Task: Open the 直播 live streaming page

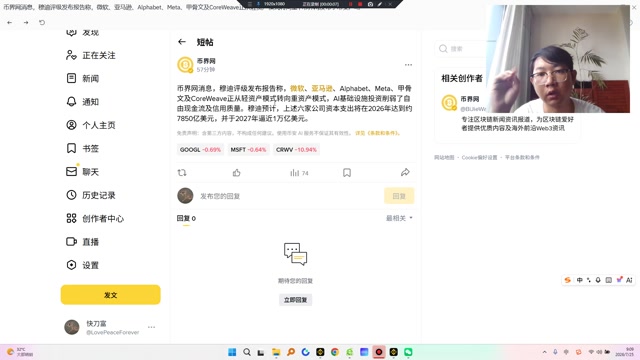Action: coord(82,242)
